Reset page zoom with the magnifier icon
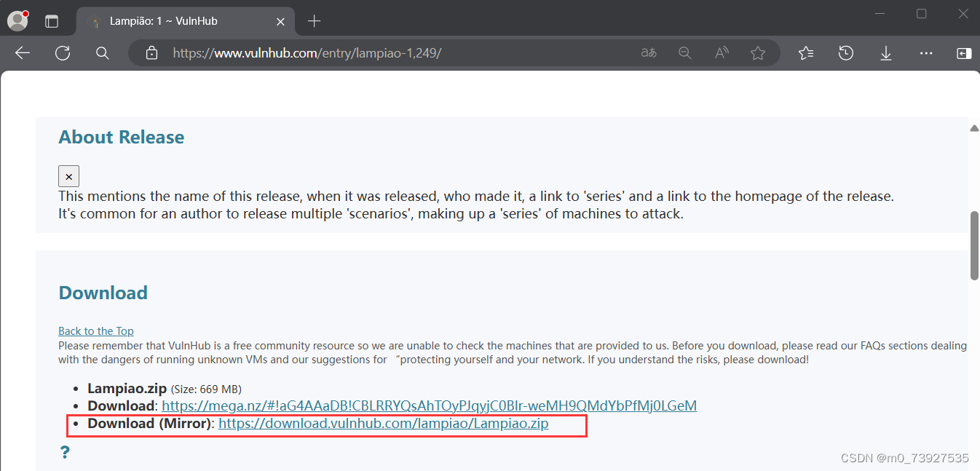Screen dimensions: 980x471 (684, 52)
